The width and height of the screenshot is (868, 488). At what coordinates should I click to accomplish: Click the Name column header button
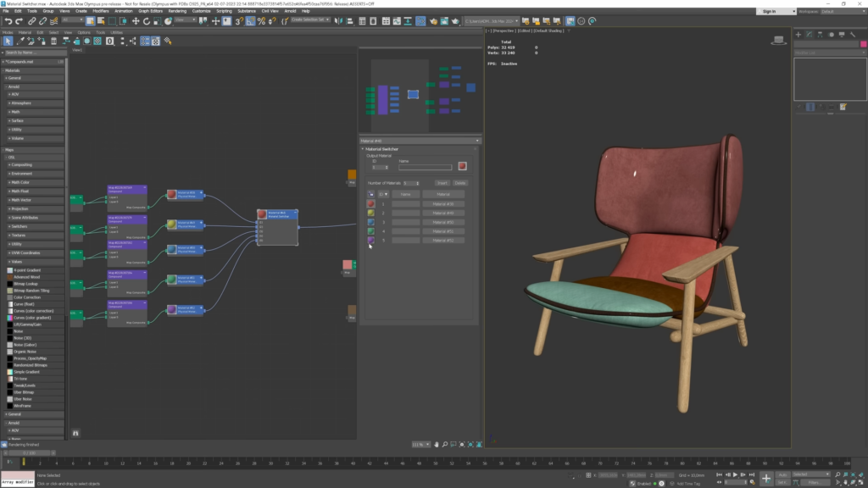coord(406,194)
